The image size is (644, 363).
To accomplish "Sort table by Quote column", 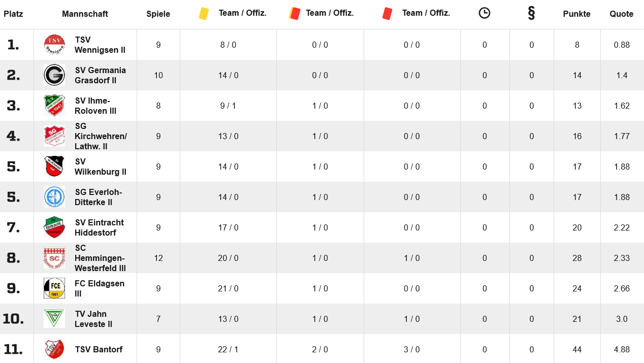I will 622,14.
